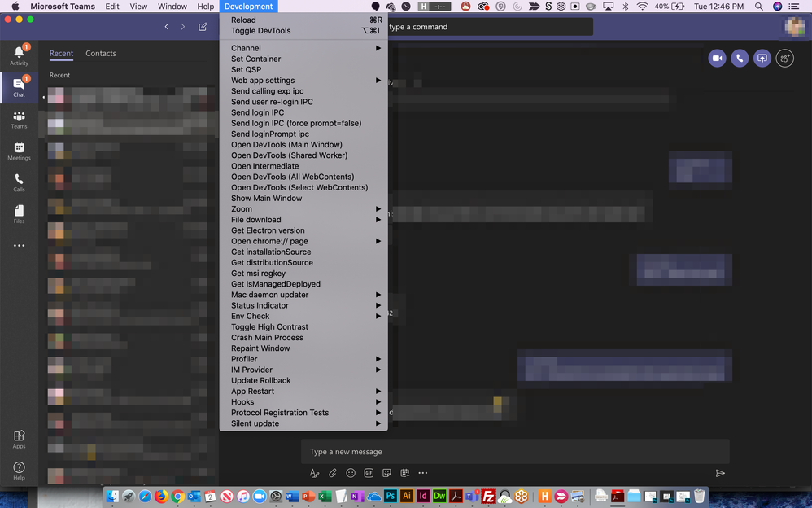This screenshot has height=508, width=812.
Task: Expand the Zoom submenu
Action: click(x=303, y=209)
